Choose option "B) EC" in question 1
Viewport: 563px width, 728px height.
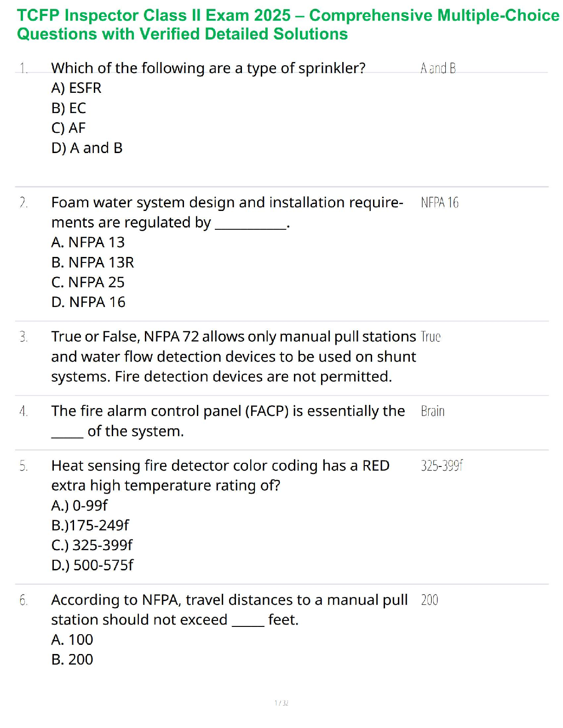pyautogui.click(x=69, y=108)
